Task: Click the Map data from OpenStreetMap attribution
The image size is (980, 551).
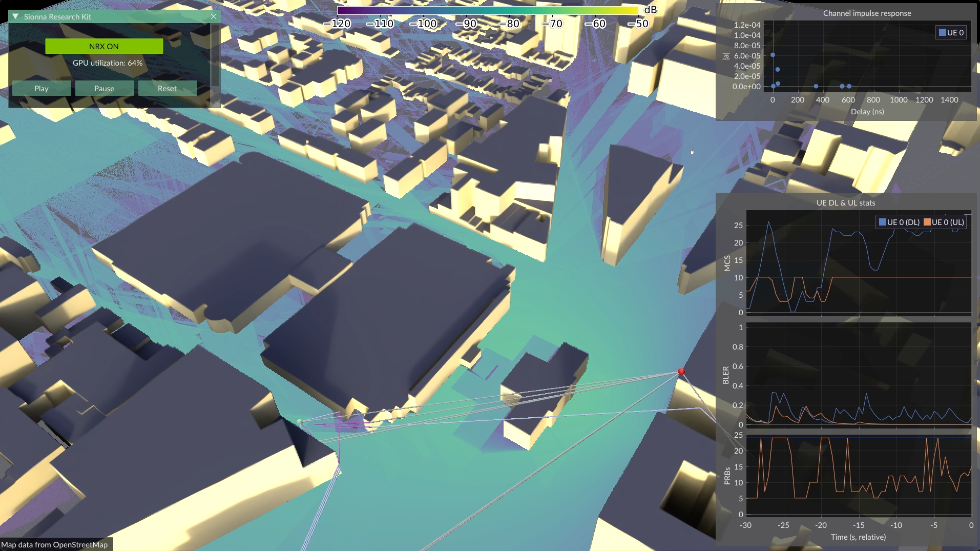Action: [55, 544]
